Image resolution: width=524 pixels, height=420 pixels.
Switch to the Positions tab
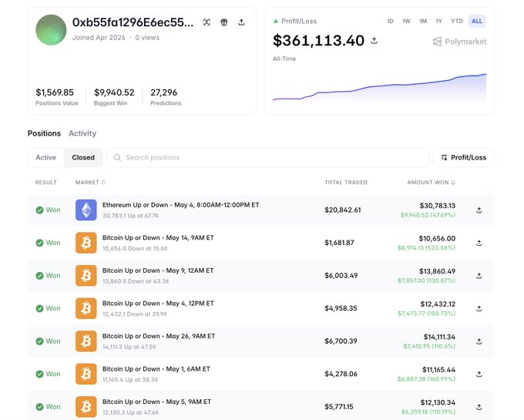tap(44, 133)
